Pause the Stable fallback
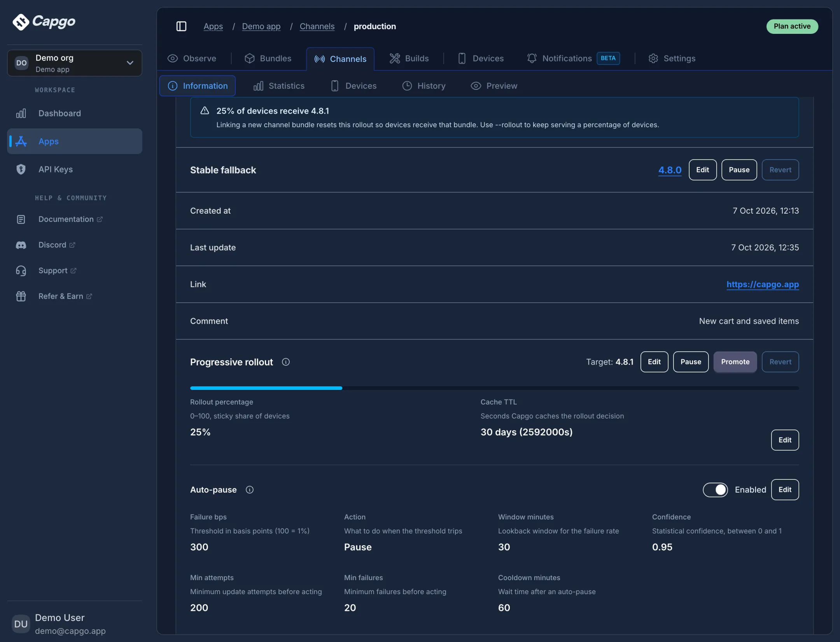 (739, 170)
